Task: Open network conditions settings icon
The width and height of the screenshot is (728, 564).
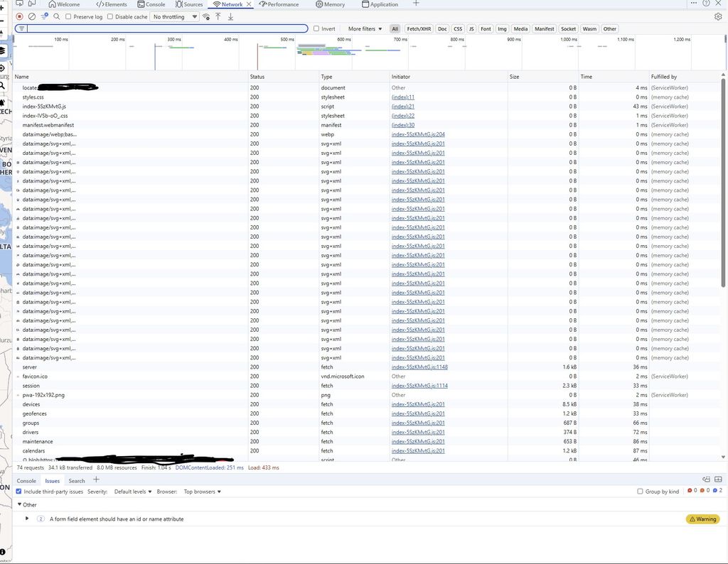Action: (x=208, y=16)
